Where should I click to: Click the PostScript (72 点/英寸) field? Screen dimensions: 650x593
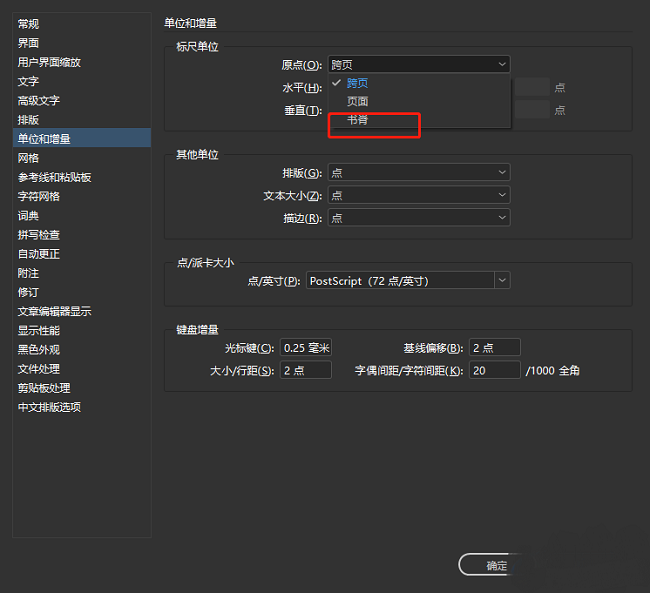[x=400, y=281]
